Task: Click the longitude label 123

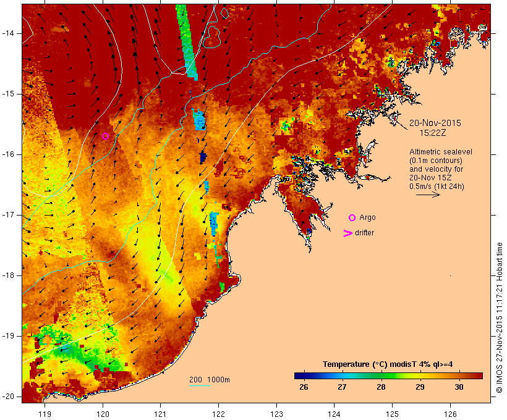Action: point(276,414)
